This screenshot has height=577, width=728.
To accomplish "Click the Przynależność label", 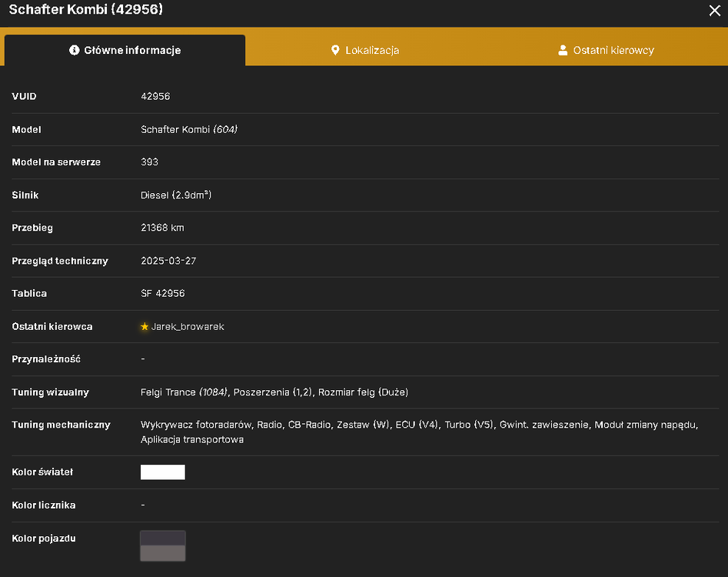I will (46, 359).
